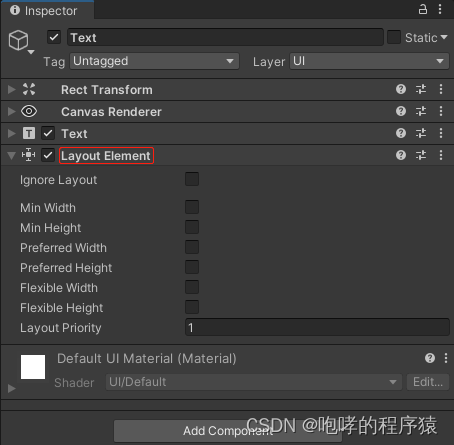Enable the Min Width checkbox

point(192,207)
